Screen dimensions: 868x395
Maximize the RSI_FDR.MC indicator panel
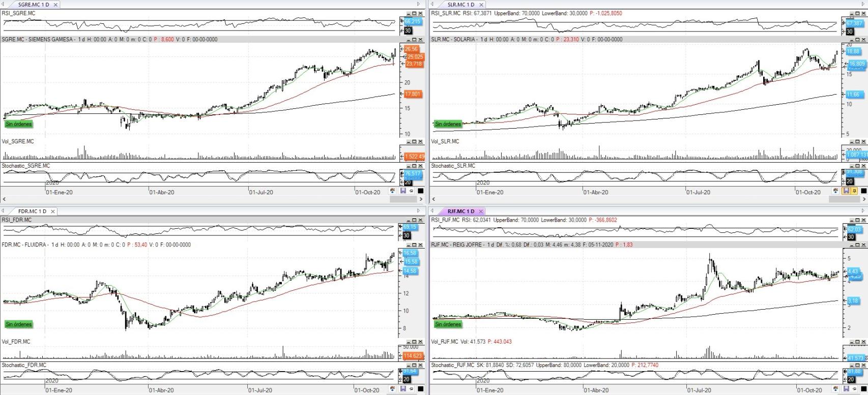[415, 220]
